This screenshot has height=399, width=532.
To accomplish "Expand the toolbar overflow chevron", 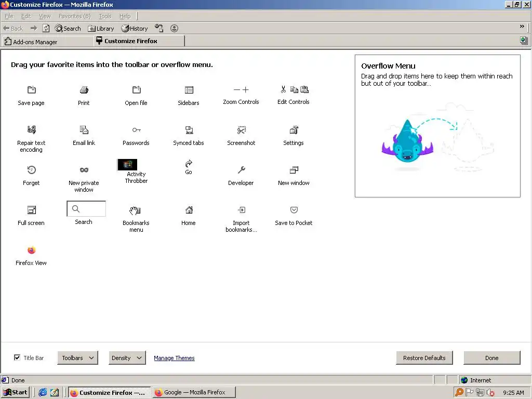I will [x=522, y=26].
